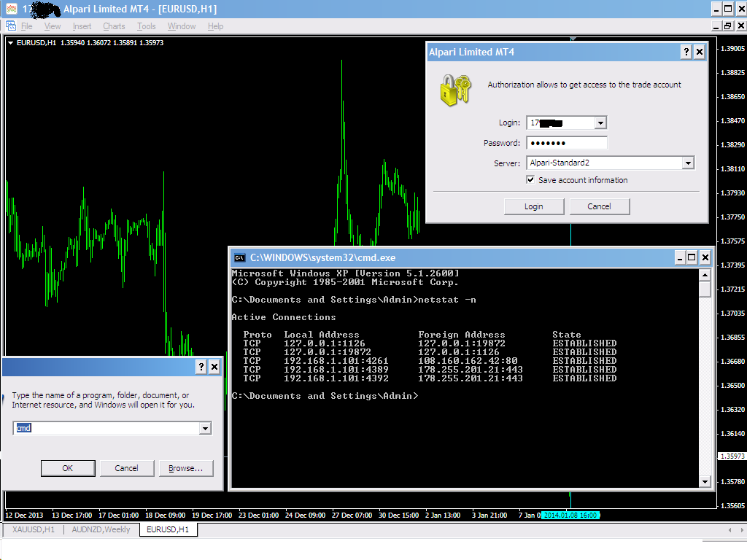Switch to the AUDNZD,Weekly chart tab
This screenshot has width=747, height=560.
101,529
